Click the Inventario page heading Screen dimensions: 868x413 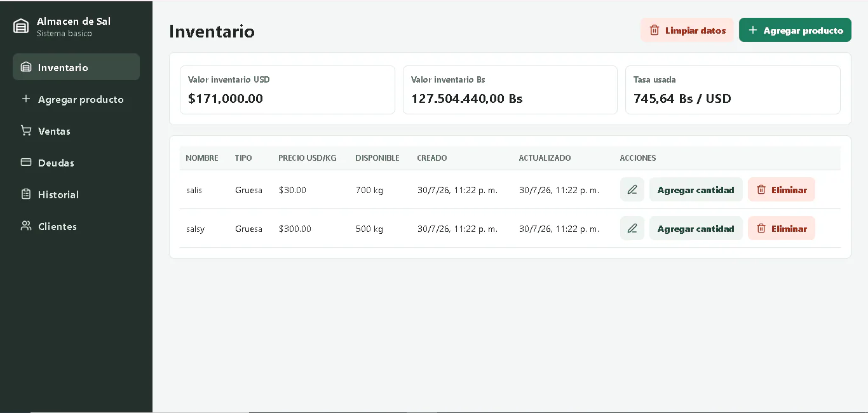212,31
